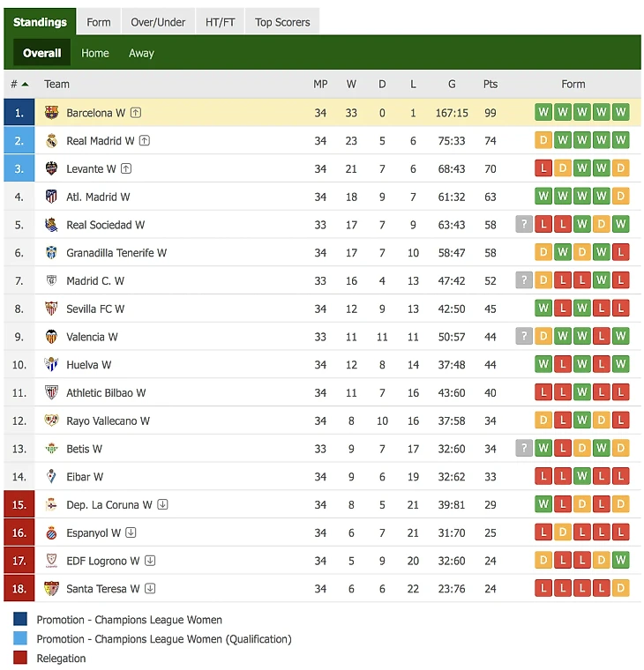Click the Valencia W bat crest icon
The width and height of the screenshot is (644, 670).
(x=51, y=337)
